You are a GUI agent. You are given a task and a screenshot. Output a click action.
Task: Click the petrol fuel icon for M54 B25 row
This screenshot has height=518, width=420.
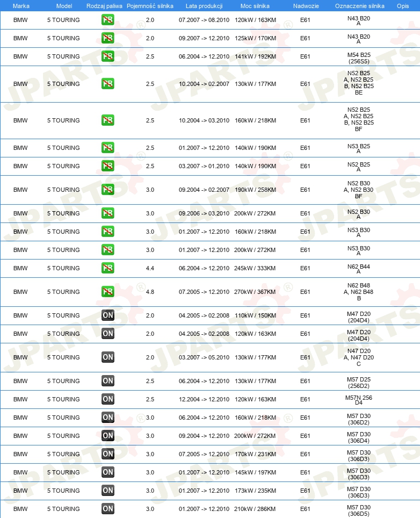point(107,56)
